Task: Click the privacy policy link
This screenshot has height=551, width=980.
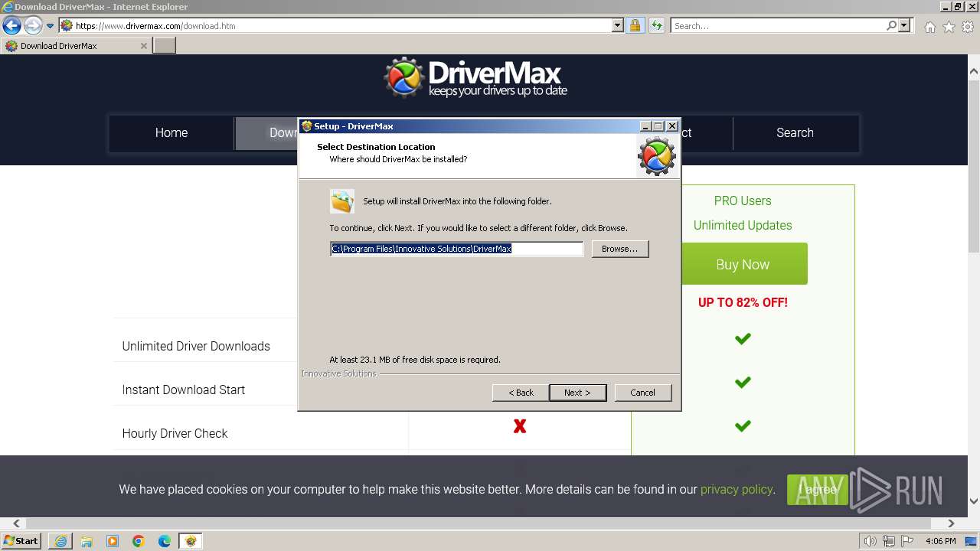Action: click(737, 489)
